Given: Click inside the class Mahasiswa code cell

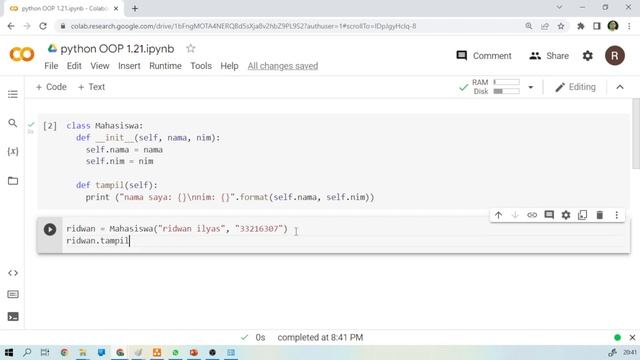Looking at the screenshot, I should 334,162.
